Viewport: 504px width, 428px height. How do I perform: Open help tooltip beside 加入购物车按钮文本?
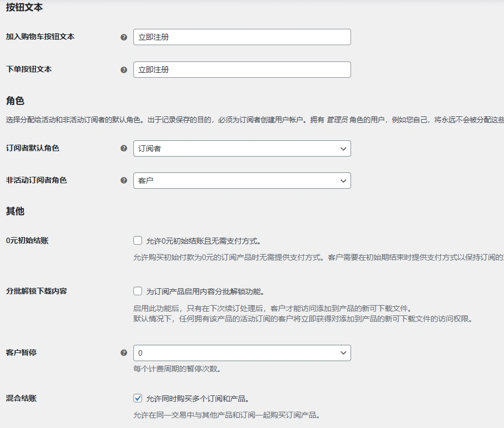[122, 36]
